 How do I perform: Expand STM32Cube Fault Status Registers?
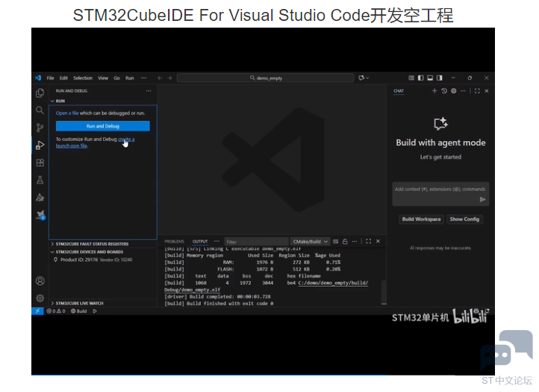(103, 244)
